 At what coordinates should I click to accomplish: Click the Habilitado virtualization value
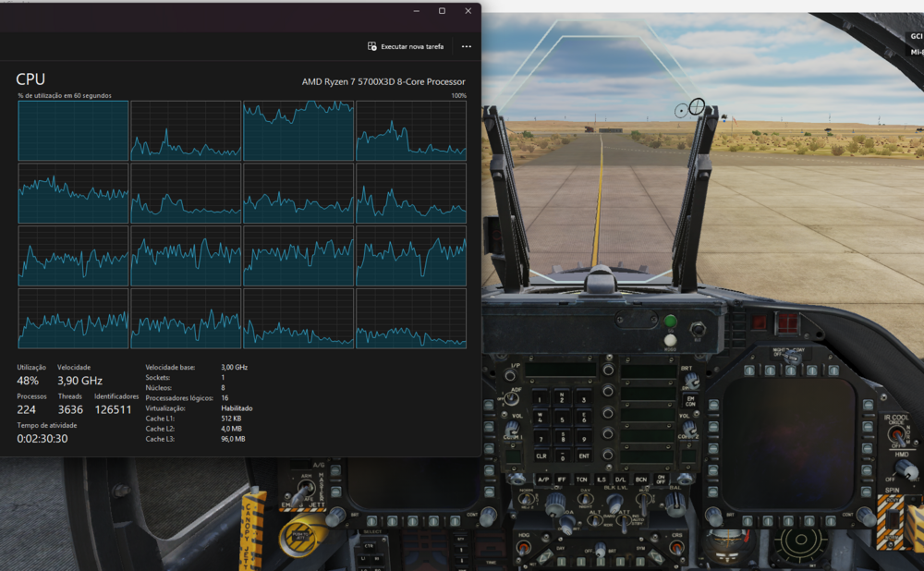[237, 408]
